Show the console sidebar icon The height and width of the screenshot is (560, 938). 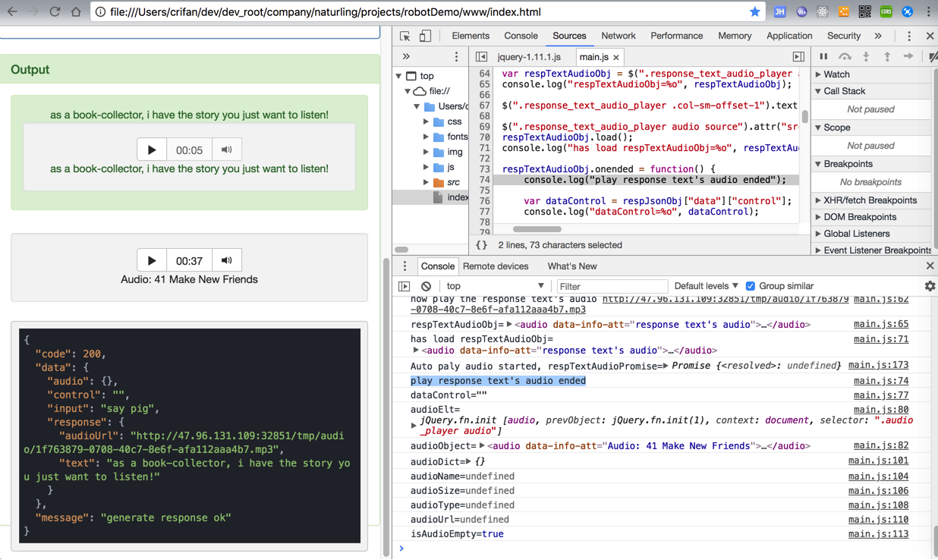pyautogui.click(x=404, y=286)
